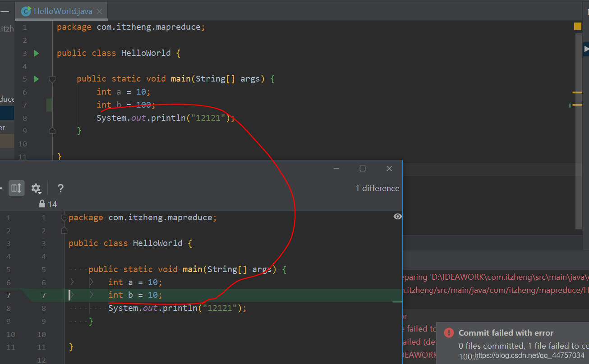Click the run arrow beside main method
Image resolution: width=589 pixels, height=364 pixels.
coord(37,79)
